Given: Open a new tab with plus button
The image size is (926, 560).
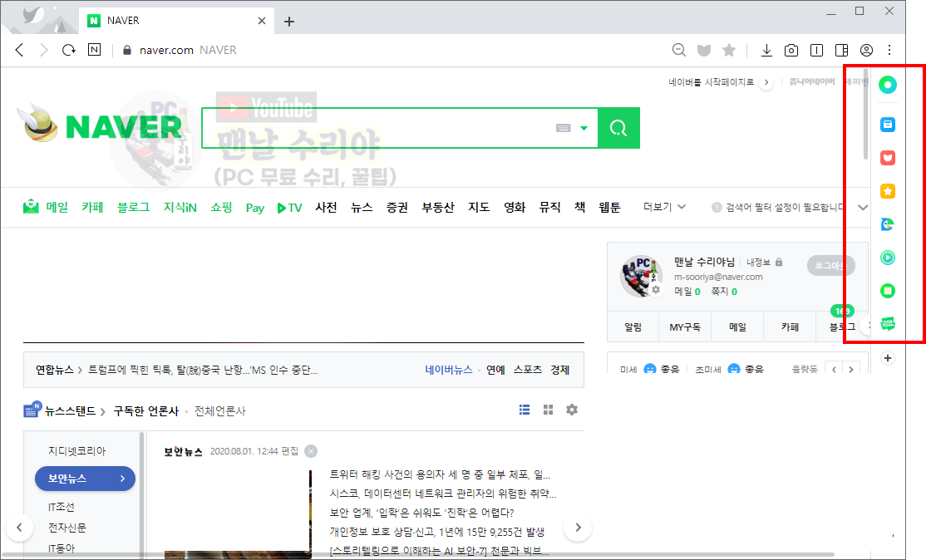Looking at the screenshot, I should [288, 22].
